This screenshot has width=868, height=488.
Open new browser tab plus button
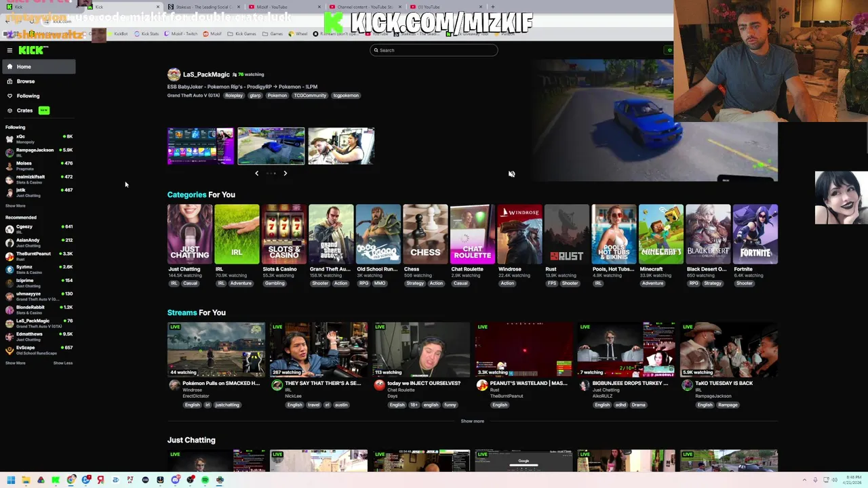pyautogui.click(x=493, y=7)
